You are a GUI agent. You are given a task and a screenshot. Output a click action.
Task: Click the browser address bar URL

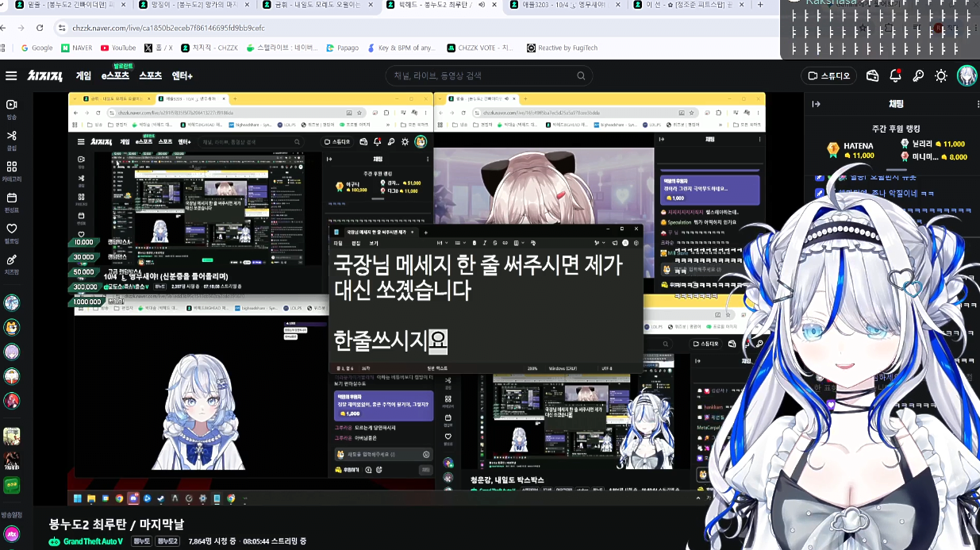tap(168, 28)
